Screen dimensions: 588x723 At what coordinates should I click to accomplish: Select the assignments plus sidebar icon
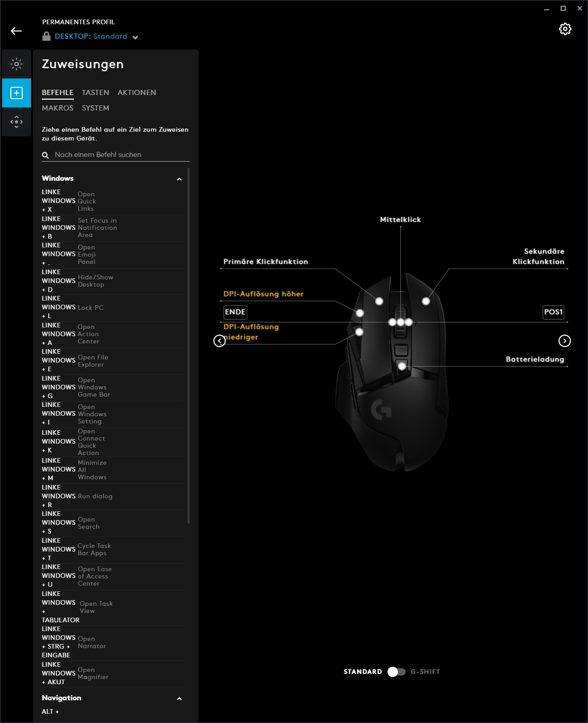(17, 93)
